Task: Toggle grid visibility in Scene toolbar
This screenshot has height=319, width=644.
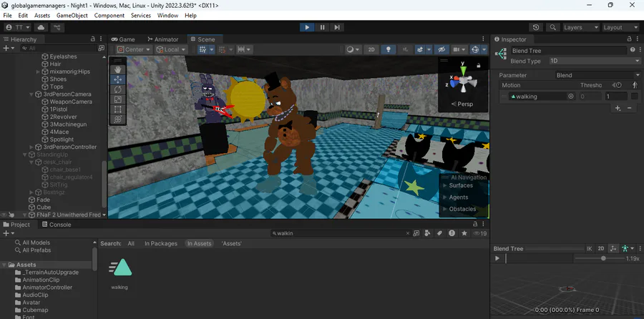Action: click(x=203, y=49)
